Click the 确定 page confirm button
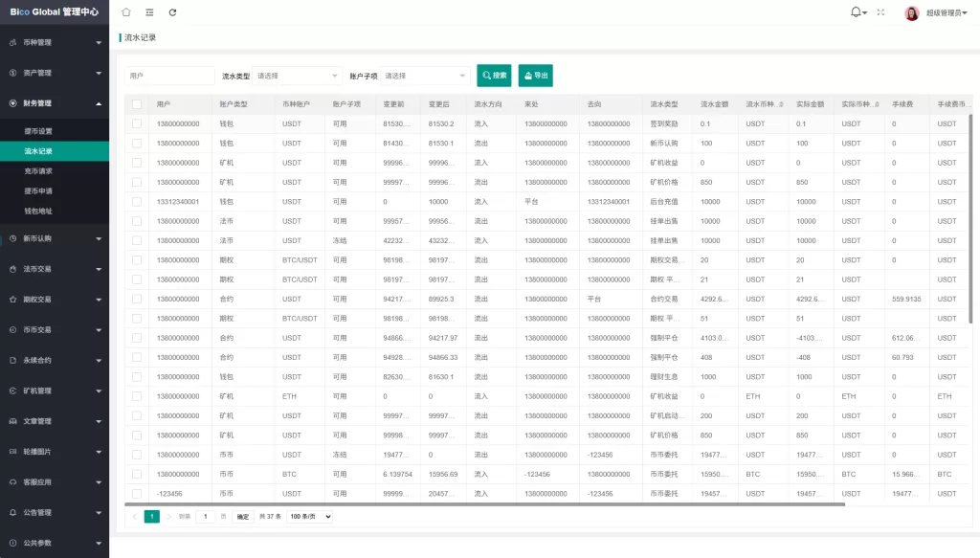Image resolution: width=980 pixels, height=558 pixels. click(242, 517)
